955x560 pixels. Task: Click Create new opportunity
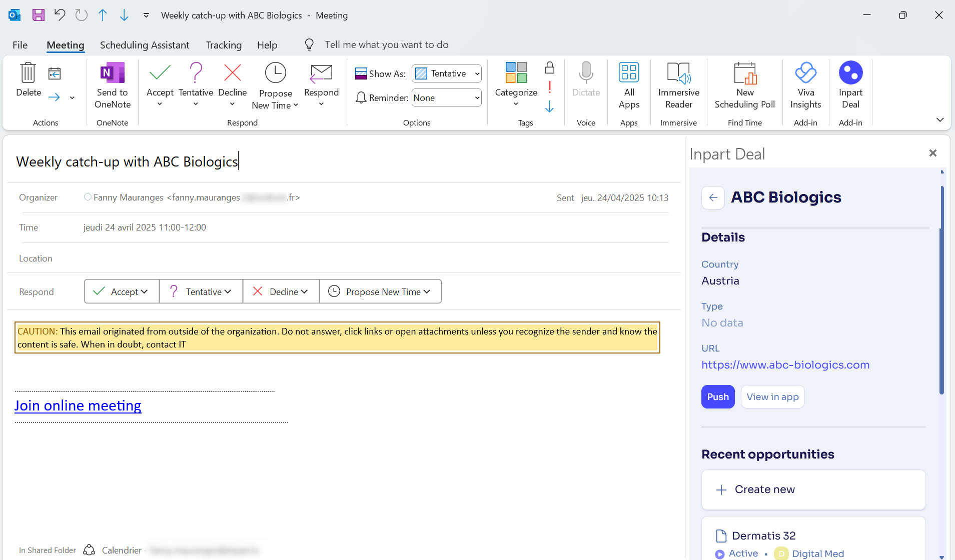(813, 490)
